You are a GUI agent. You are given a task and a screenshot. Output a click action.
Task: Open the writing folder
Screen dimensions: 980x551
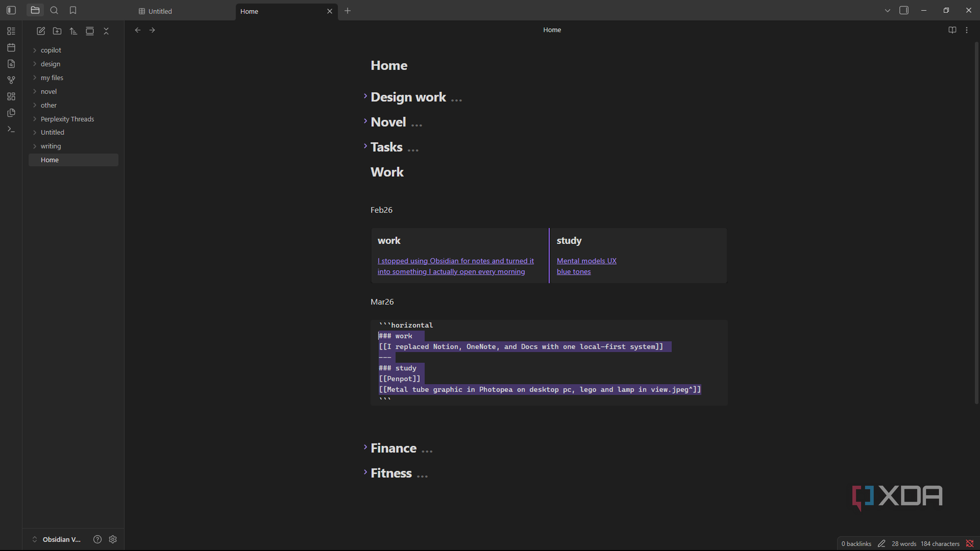click(74, 146)
